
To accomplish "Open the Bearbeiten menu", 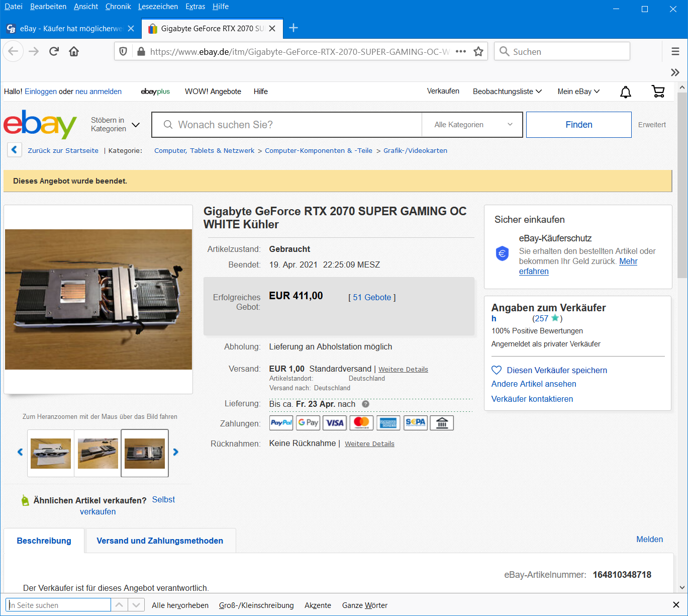I will [x=48, y=7].
